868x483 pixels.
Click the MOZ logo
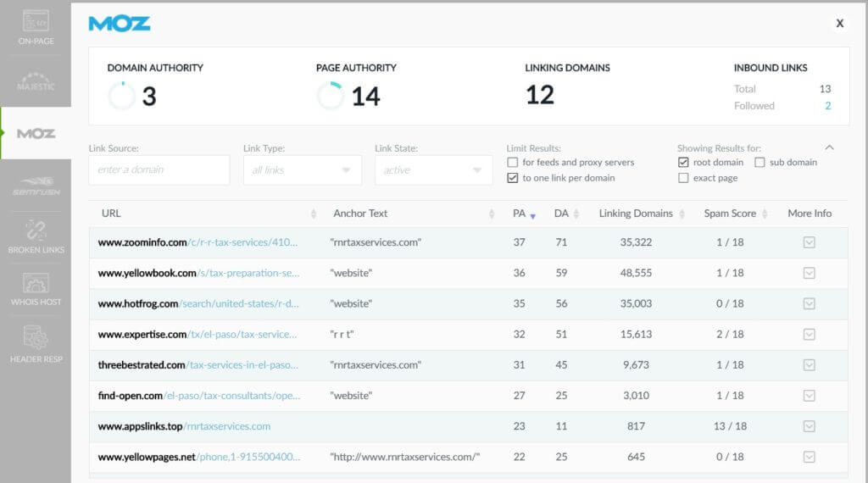(120, 24)
